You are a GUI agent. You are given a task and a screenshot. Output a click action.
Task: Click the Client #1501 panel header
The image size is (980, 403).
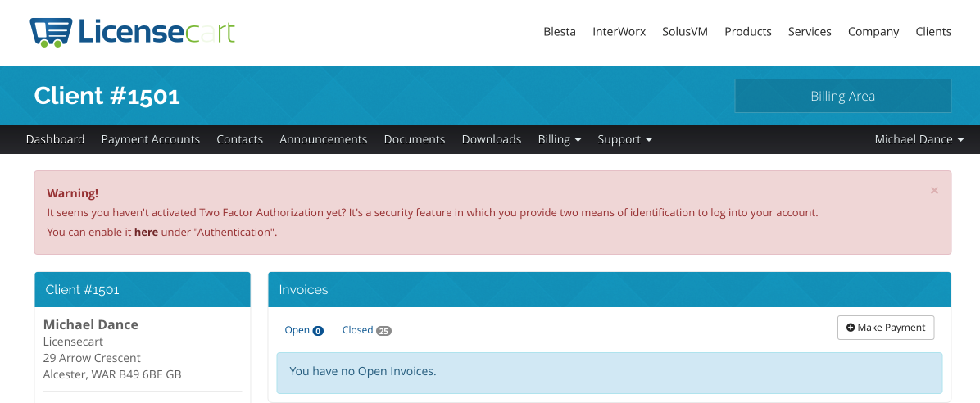coord(143,289)
